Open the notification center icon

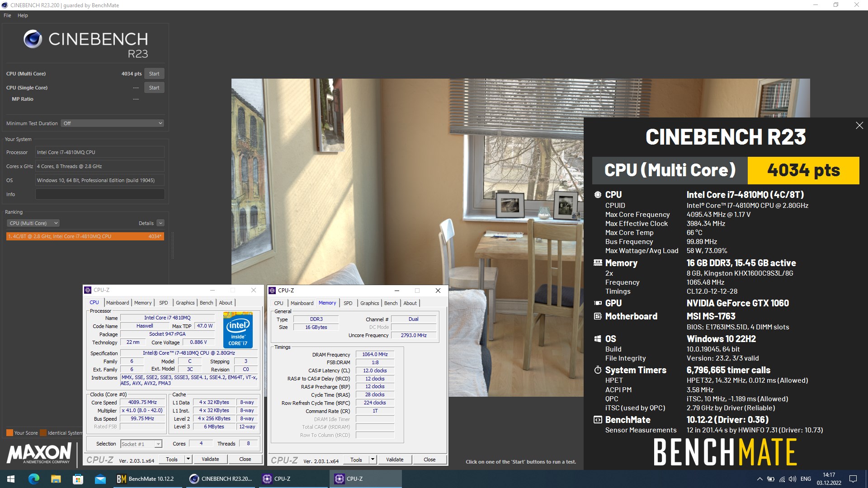(853, 479)
